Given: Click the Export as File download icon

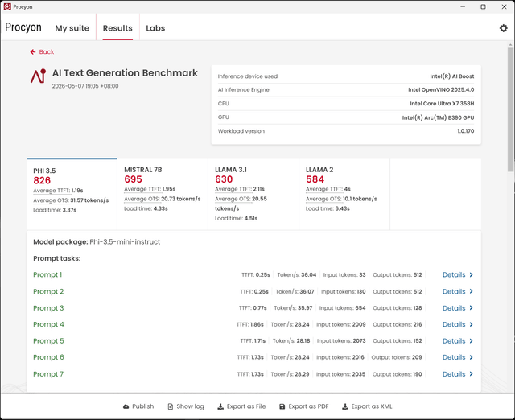Looking at the screenshot, I should pyautogui.click(x=220, y=406).
